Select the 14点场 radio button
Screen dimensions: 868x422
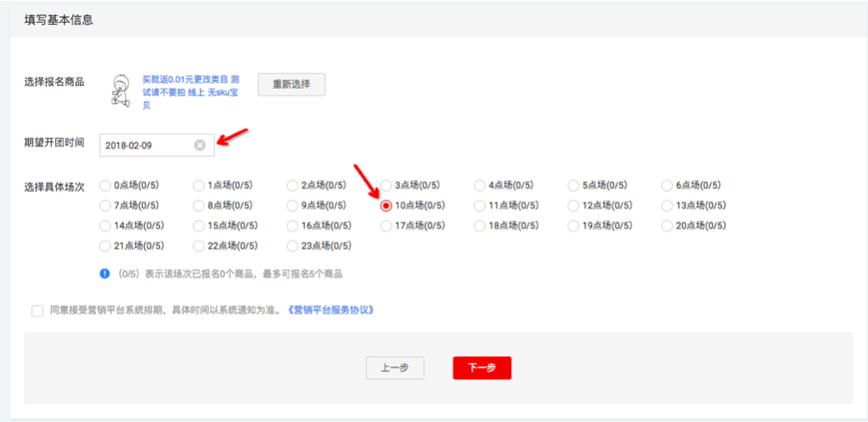click(x=105, y=226)
